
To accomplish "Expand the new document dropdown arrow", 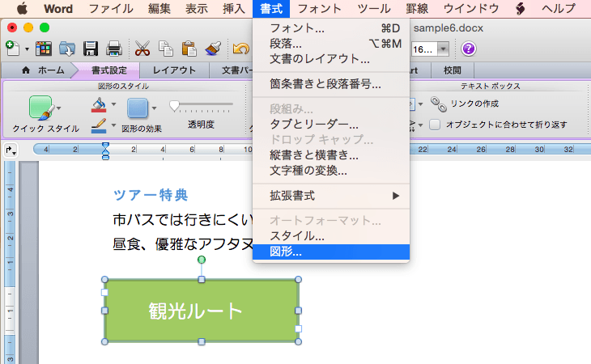I will [x=27, y=49].
